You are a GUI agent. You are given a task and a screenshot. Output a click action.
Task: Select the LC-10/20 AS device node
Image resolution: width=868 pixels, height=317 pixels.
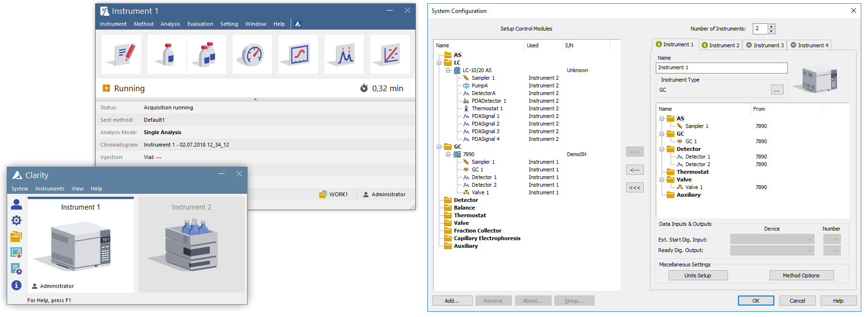(477, 70)
